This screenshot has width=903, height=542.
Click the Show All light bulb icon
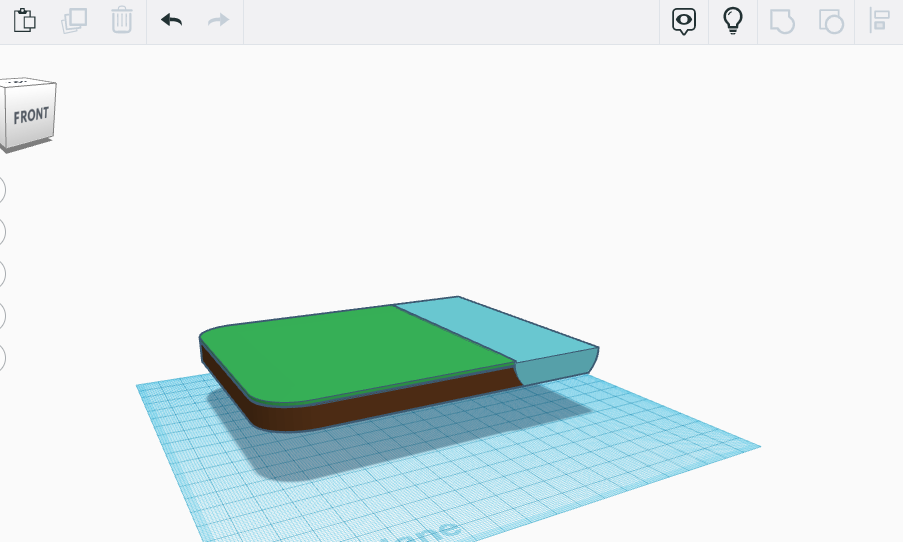pos(733,21)
